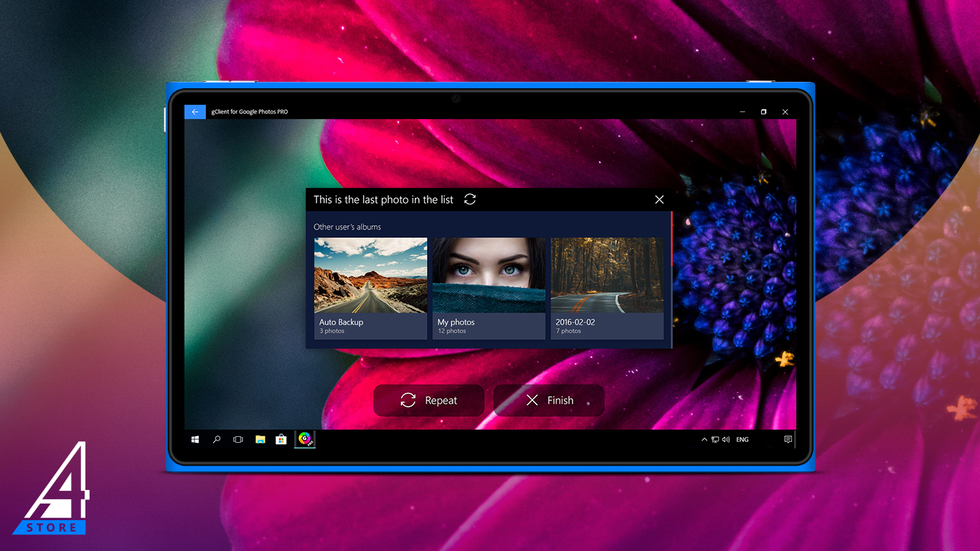Click the '12 photos' count label
The image size is (980, 551).
(452, 331)
